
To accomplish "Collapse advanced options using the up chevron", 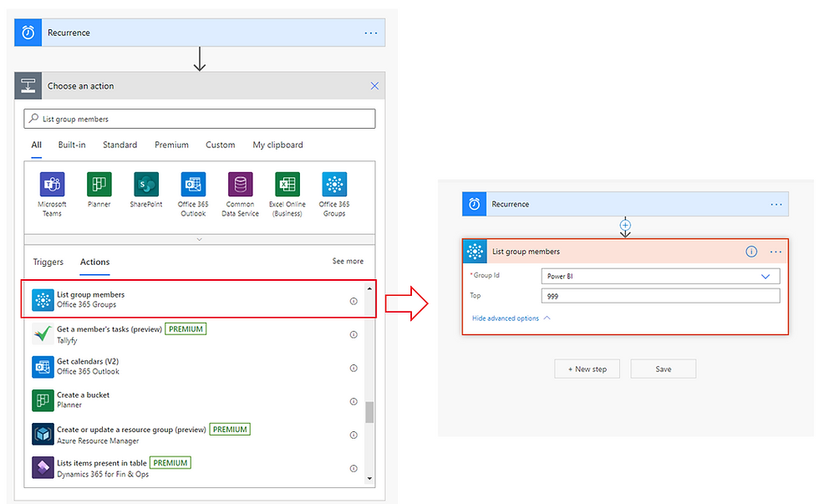I will pyautogui.click(x=547, y=318).
